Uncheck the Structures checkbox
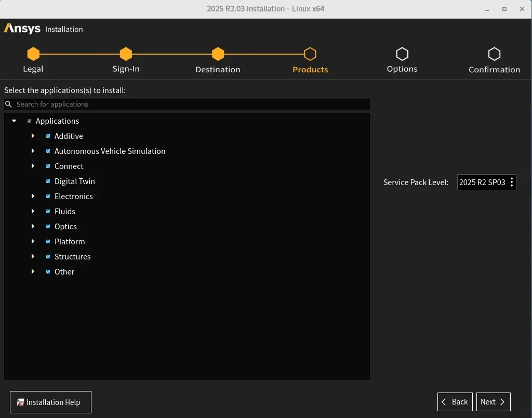 48,256
